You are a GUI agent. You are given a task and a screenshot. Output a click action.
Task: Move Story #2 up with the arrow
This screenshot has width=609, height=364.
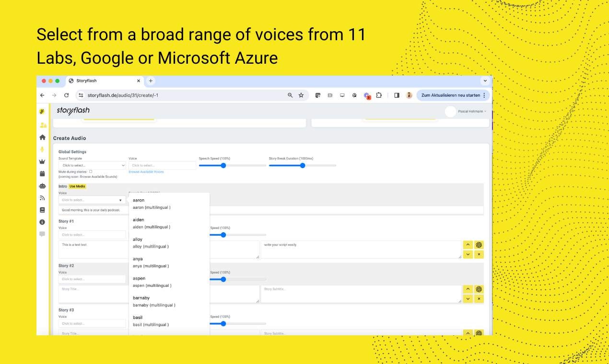click(468, 289)
